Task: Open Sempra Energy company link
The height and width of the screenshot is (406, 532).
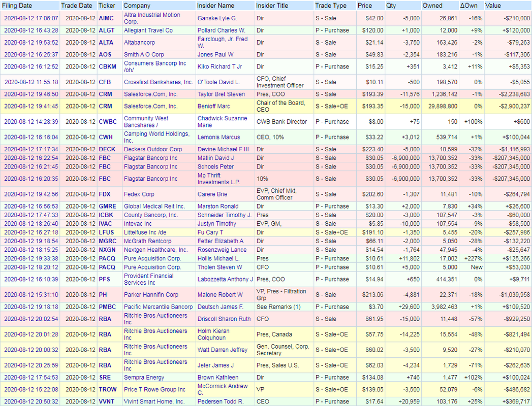Action: pos(144,378)
